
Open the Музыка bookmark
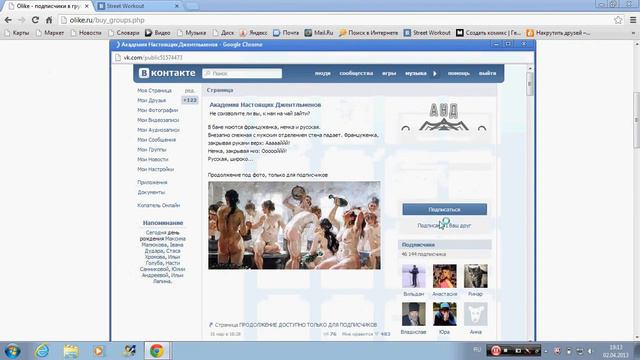click(191, 33)
